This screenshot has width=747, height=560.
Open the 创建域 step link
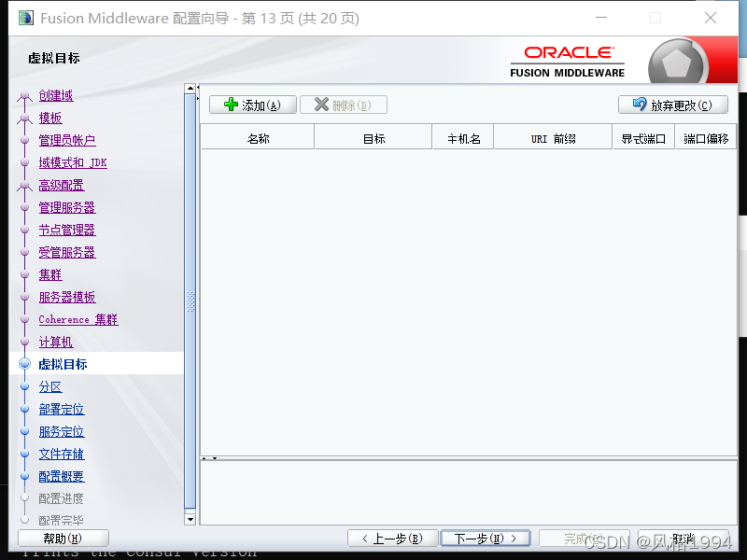coord(56,96)
